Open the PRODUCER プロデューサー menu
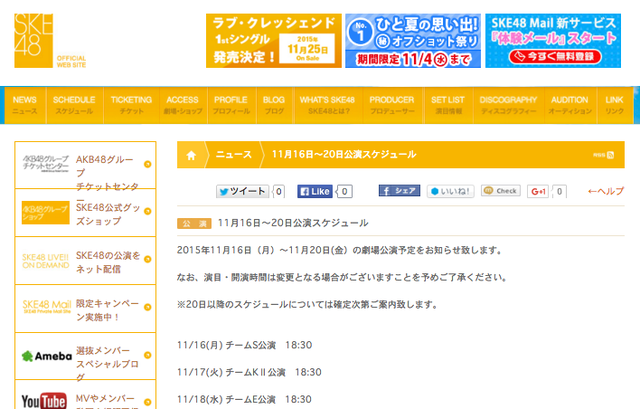The width and height of the screenshot is (640, 409). (392, 105)
